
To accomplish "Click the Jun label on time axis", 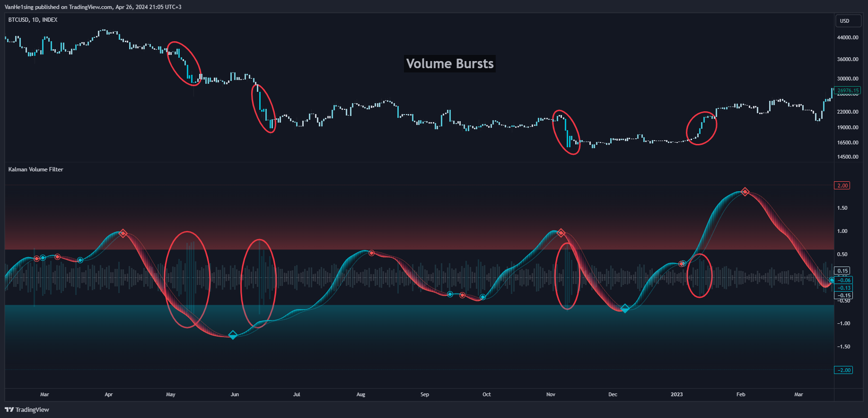I will (x=235, y=394).
